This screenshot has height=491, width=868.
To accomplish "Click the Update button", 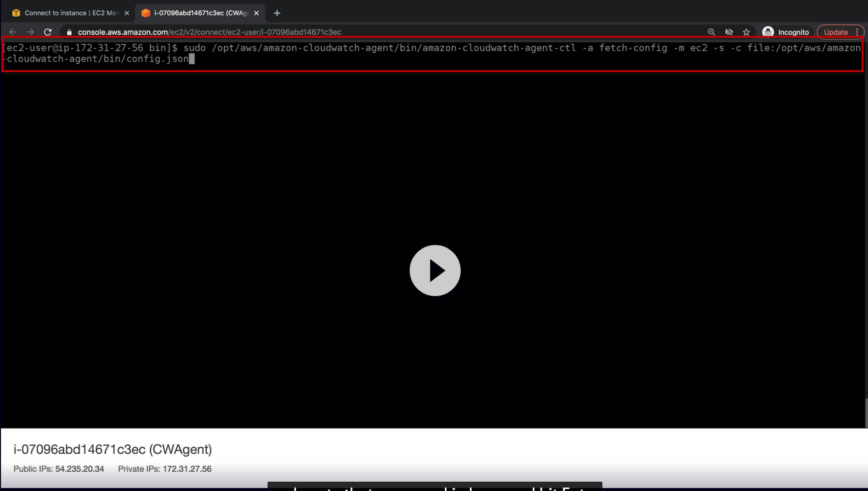I will tap(836, 32).
